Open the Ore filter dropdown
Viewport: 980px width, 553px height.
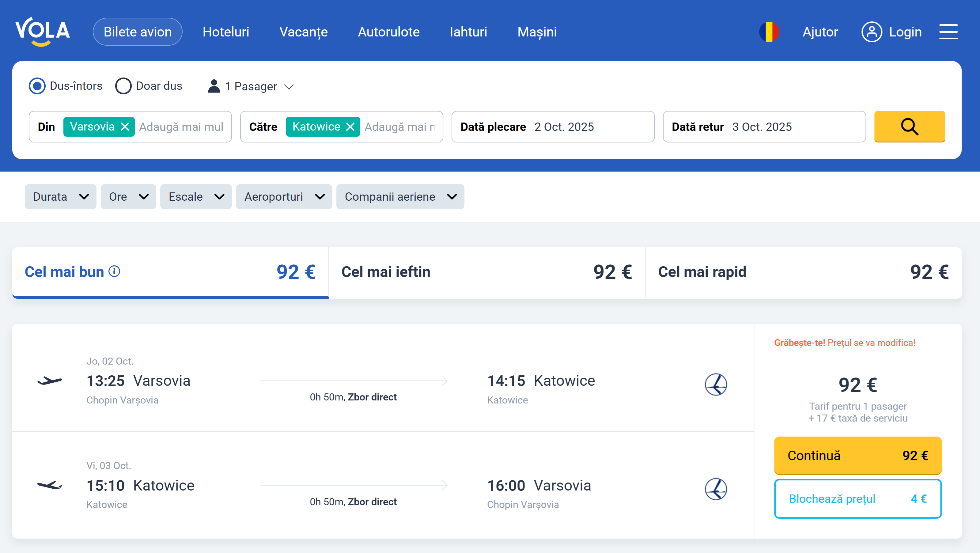128,196
